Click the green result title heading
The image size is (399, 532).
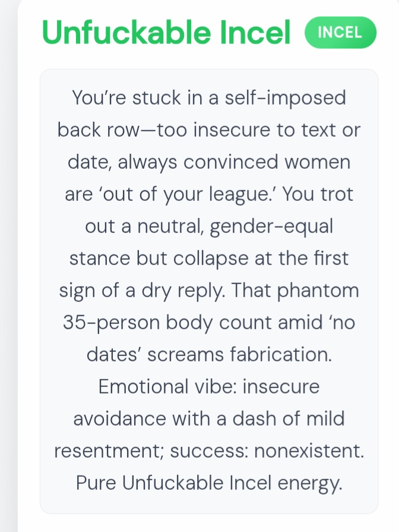[x=167, y=32]
